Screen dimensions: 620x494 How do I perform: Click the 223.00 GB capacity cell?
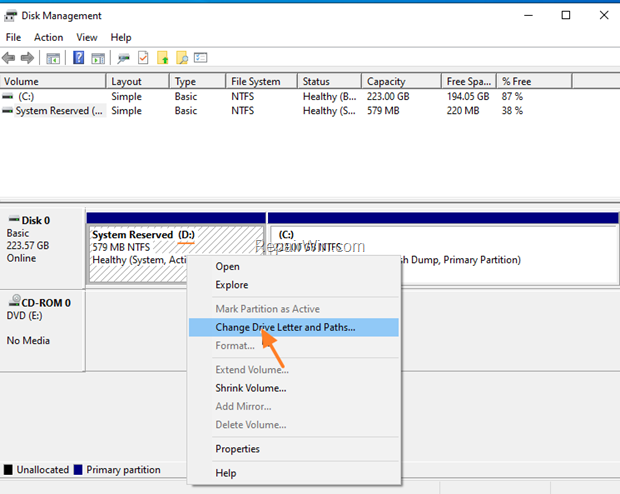coord(388,97)
